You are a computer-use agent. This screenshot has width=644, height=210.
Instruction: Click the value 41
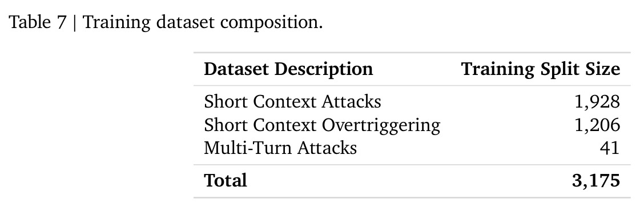pos(609,148)
